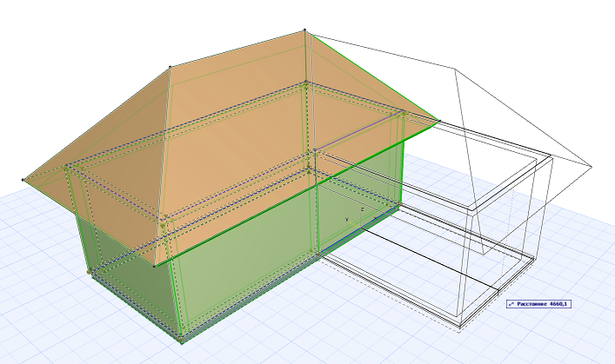Click the ghost outline's far-right eave corner
This screenshot has width=615, height=364.
coord(591,167)
